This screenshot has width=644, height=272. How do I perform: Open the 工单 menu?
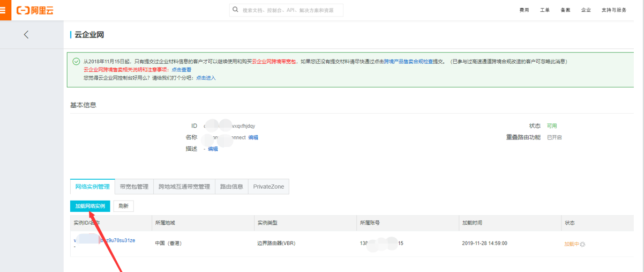point(545,10)
